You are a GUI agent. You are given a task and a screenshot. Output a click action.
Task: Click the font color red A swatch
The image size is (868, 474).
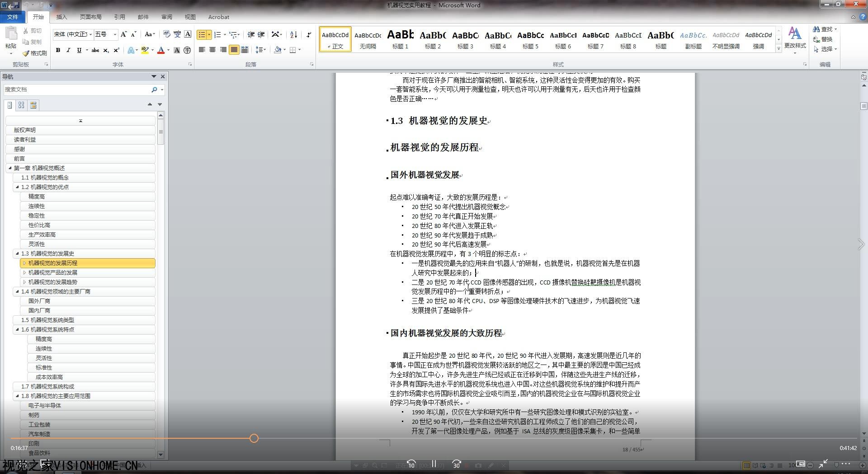(160, 50)
